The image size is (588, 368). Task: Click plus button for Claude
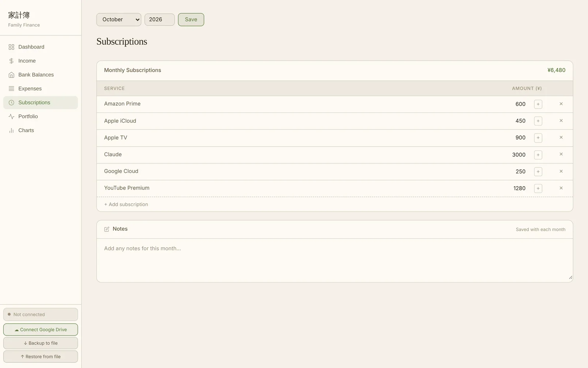(538, 155)
